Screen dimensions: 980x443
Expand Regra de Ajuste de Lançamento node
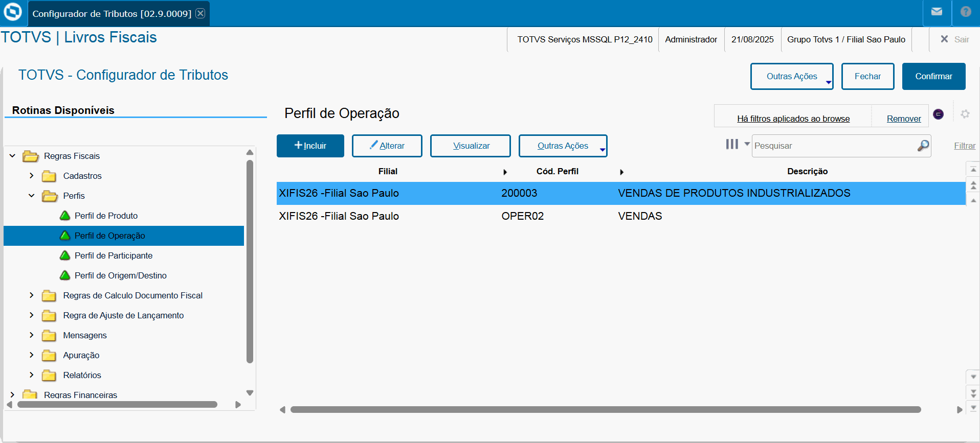pos(32,315)
